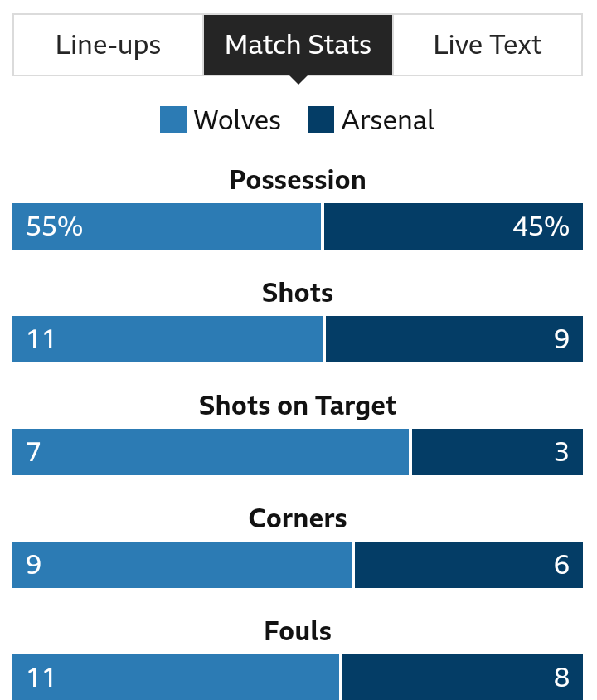Switch to the Line-ups tab
Screen dimensions: 597x700
109,45
